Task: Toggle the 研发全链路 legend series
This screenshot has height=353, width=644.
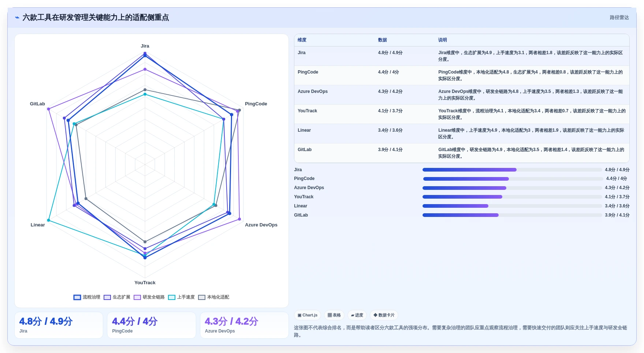Action: coord(149,297)
